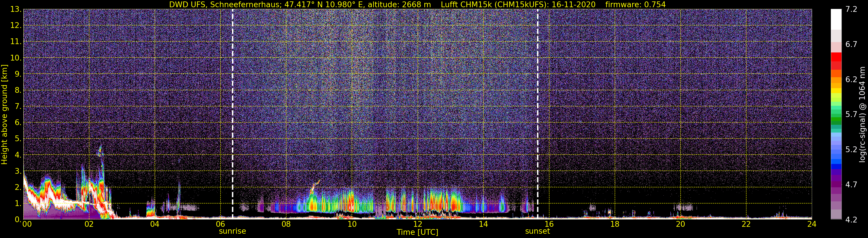
Task: Click the time axis tick '08'
Action: (286, 224)
